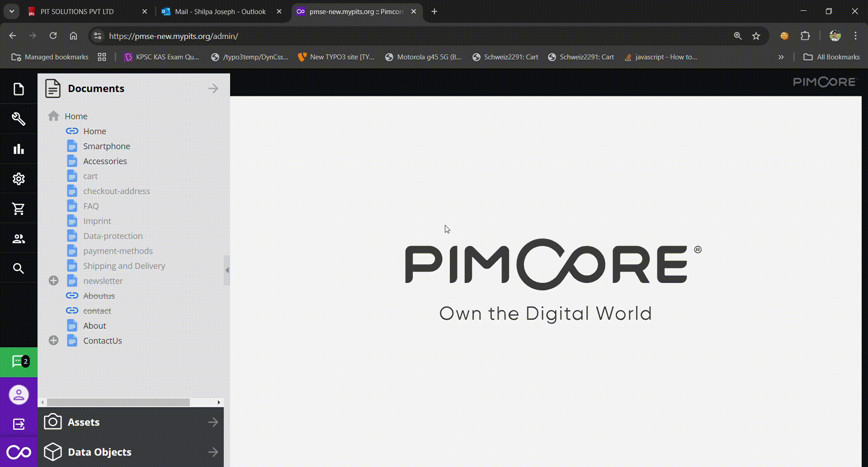Click the Home root house icon

click(x=54, y=116)
